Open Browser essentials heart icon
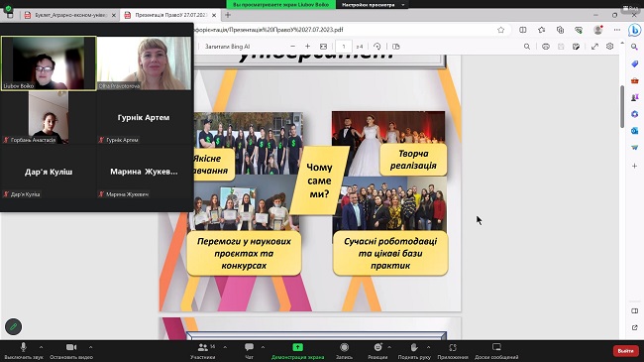The width and height of the screenshot is (644, 362). coord(579,30)
